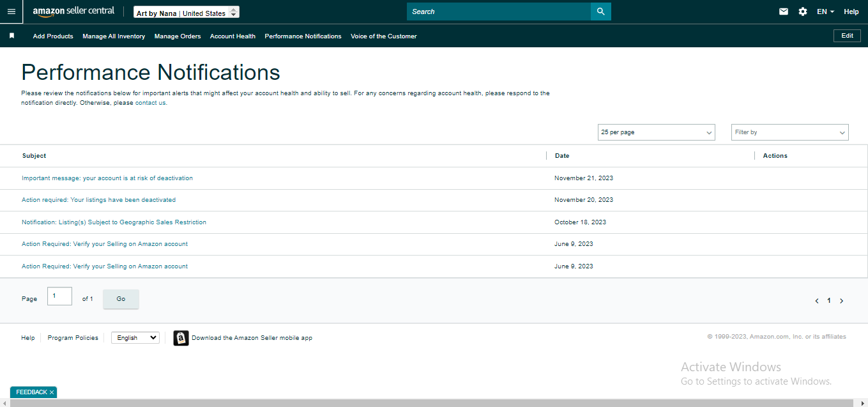Open second Verify your Selling account notification
868x407 pixels.
(x=105, y=266)
